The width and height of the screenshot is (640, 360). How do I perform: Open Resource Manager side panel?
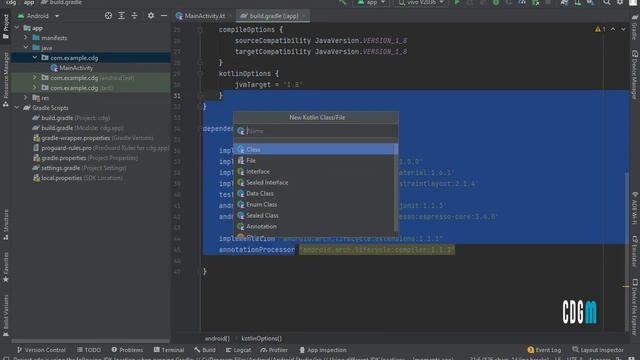click(6, 80)
